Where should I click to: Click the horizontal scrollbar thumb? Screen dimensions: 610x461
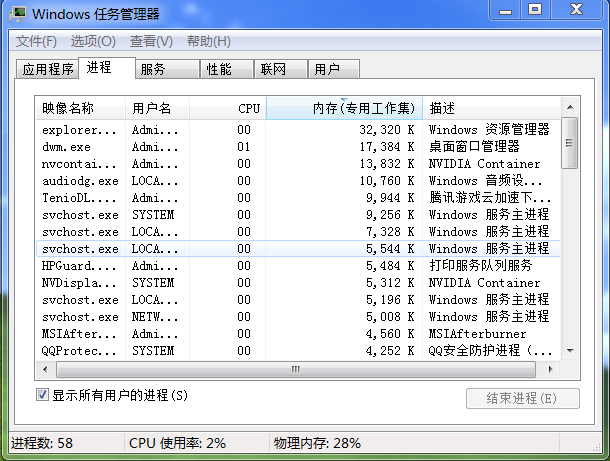click(296, 369)
